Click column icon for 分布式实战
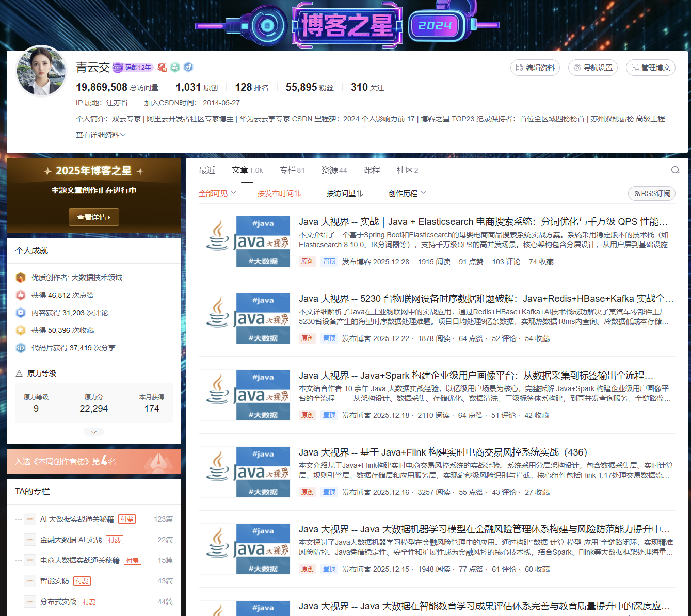691x616 pixels. [x=30, y=602]
